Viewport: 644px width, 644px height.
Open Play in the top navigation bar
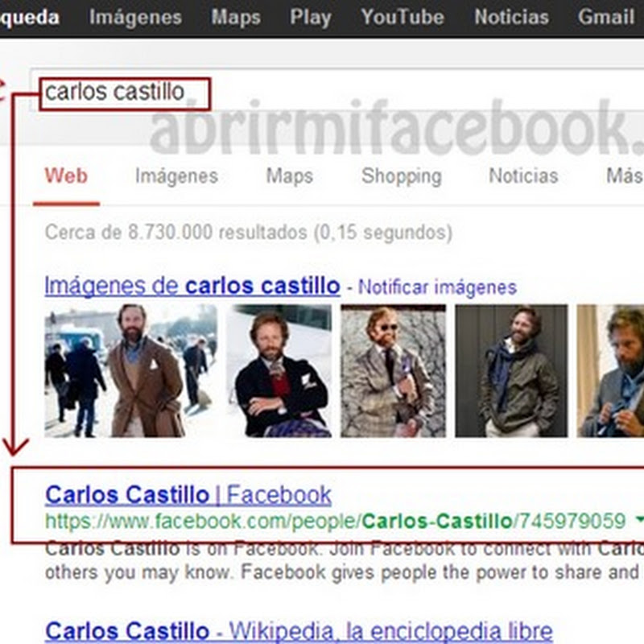pyautogui.click(x=311, y=18)
